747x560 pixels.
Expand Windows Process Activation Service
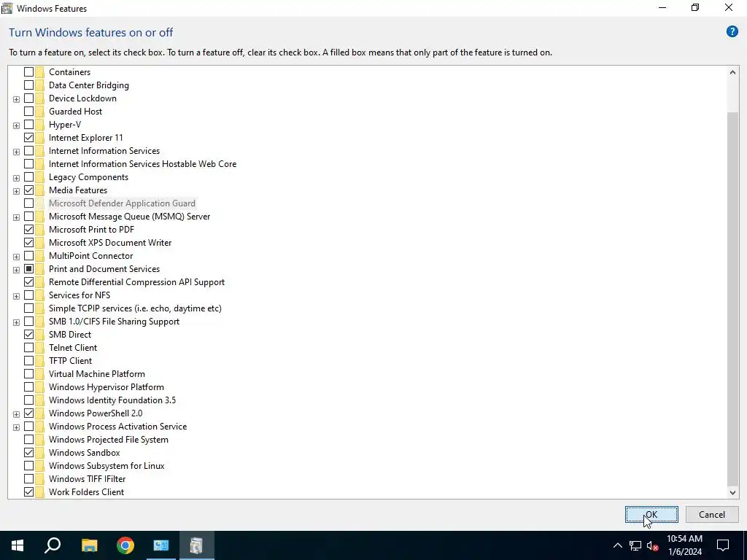click(16, 427)
